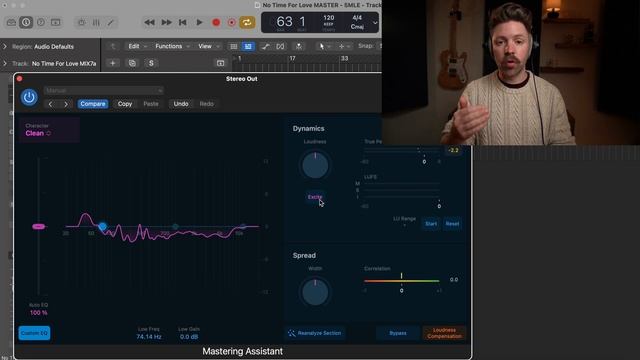Viewport: 640px width, 360px height.
Task: Open the Functions menu in tracks area
Action: [x=172, y=46]
